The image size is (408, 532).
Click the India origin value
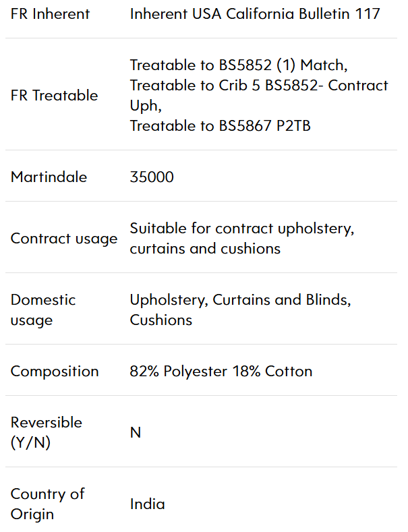pyautogui.click(x=147, y=504)
